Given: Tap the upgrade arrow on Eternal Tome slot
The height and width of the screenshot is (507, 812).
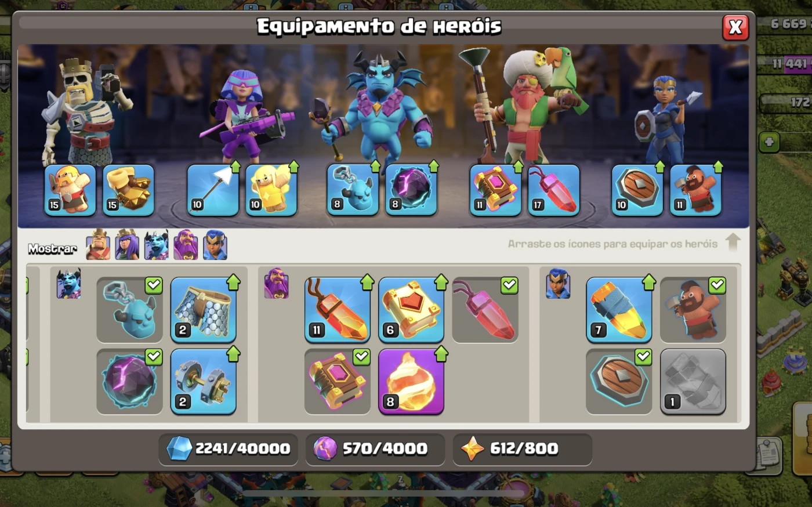Looking at the screenshot, I should tap(517, 167).
